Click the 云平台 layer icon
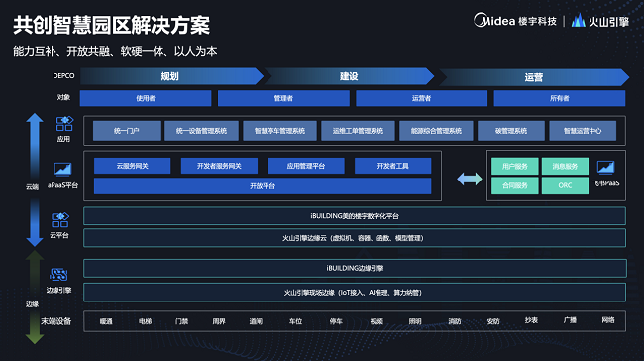Image resolution: width=644 pixels, height=361 pixels. pyautogui.click(x=60, y=219)
